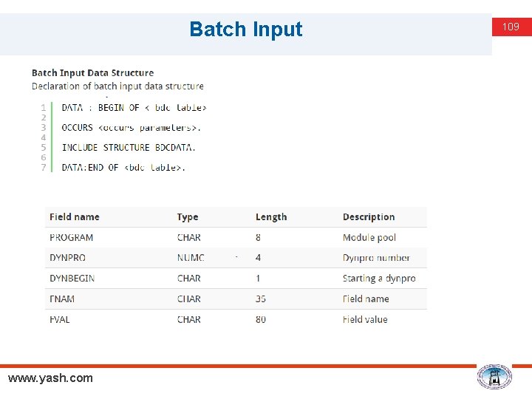The height and width of the screenshot is (399, 532).
Task: Click length value 1 in DYNBEGIN row
Action: pyautogui.click(x=258, y=279)
